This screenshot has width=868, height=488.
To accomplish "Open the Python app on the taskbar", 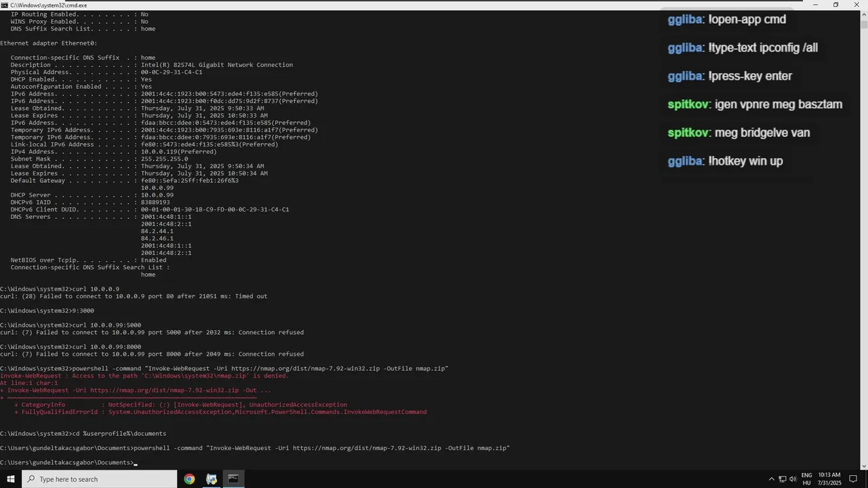I will click(x=212, y=479).
